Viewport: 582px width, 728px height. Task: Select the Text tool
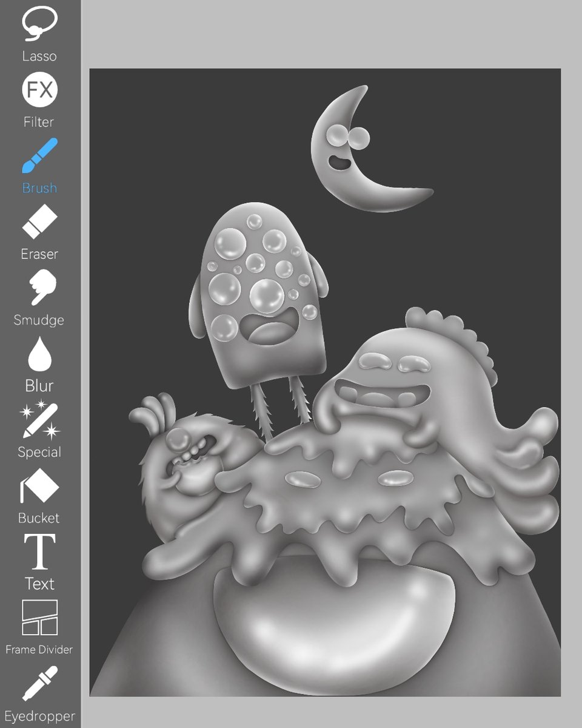pos(39,553)
